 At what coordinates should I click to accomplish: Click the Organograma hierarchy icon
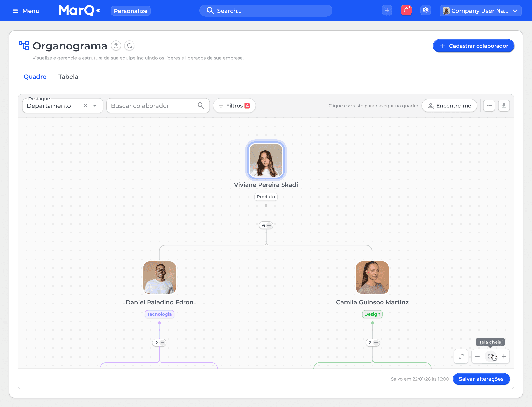[24, 46]
